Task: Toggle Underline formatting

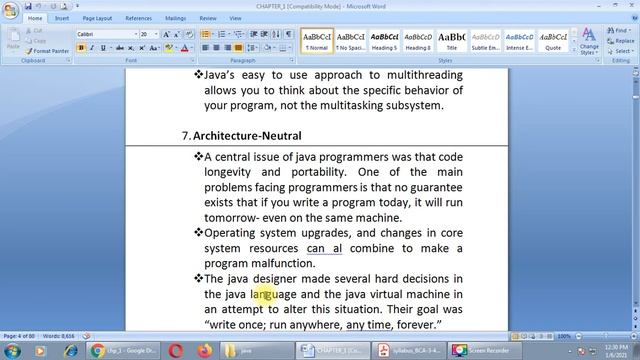Action: (x=103, y=48)
